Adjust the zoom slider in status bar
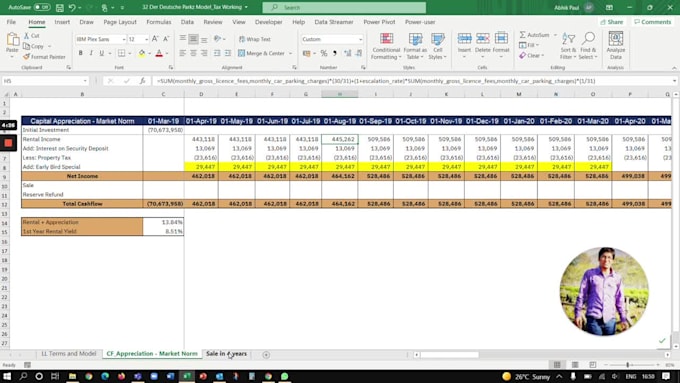The image size is (680, 383). [x=628, y=365]
